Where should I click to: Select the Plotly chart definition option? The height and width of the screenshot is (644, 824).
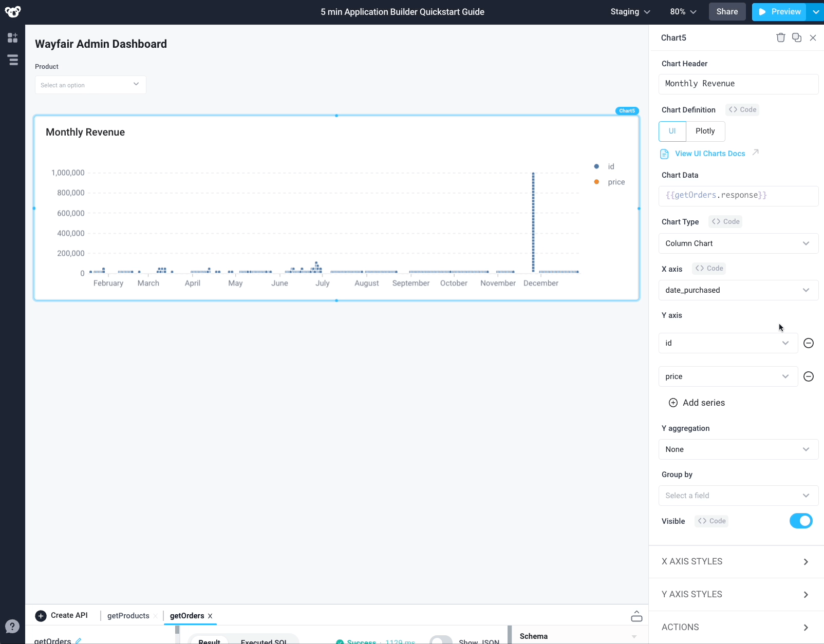pyautogui.click(x=705, y=131)
